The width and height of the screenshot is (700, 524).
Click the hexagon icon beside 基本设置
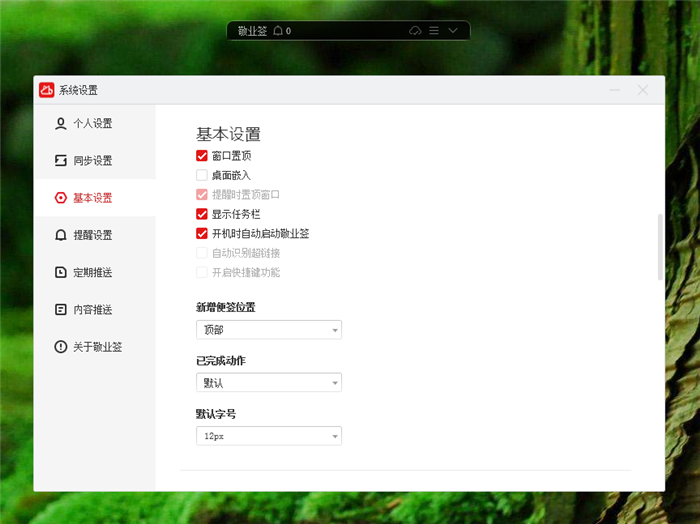coord(61,198)
